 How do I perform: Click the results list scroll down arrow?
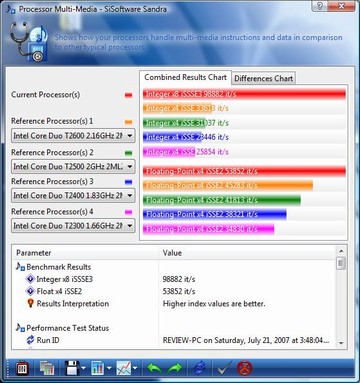tap(341, 343)
